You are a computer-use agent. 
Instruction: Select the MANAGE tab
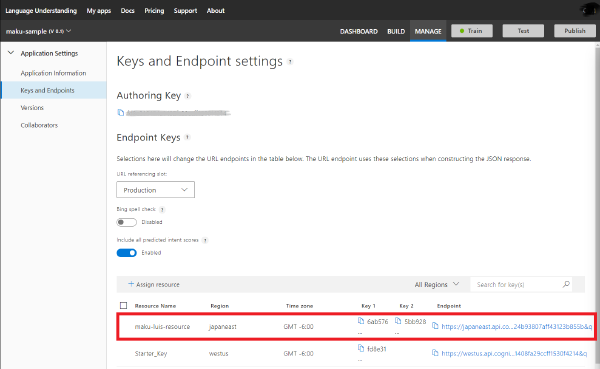(428, 31)
